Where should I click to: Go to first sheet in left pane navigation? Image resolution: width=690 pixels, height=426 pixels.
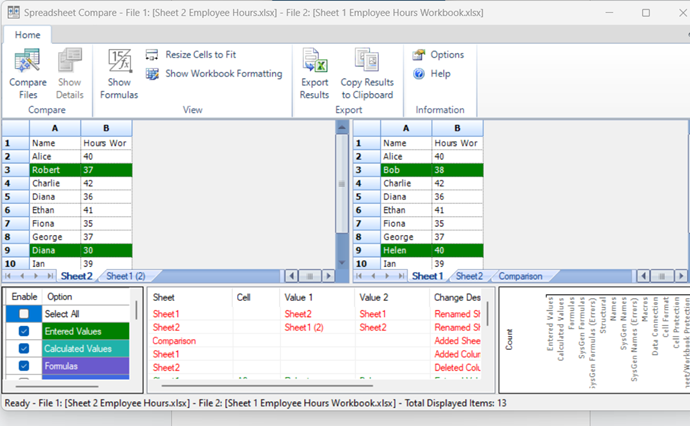pyautogui.click(x=8, y=276)
